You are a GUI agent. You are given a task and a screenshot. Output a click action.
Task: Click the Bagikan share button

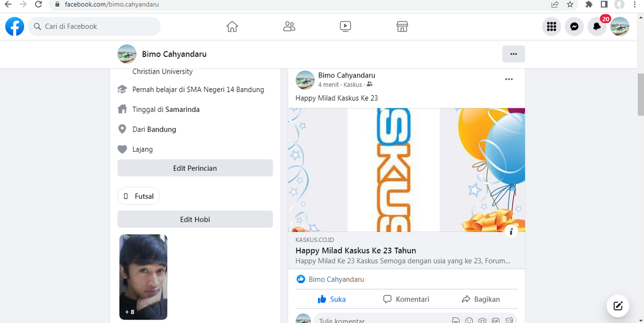480,299
